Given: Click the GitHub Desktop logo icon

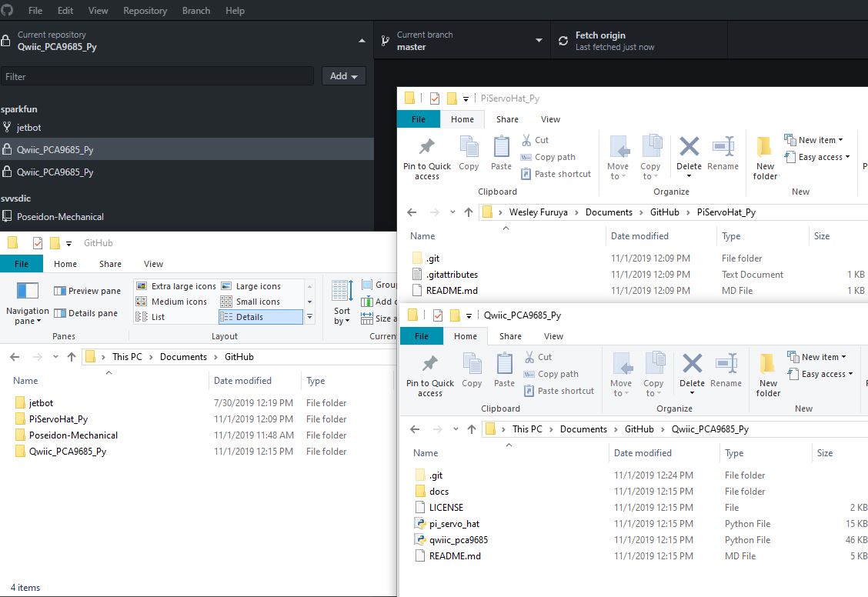Looking at the screenshot, I should coord(7,11).
